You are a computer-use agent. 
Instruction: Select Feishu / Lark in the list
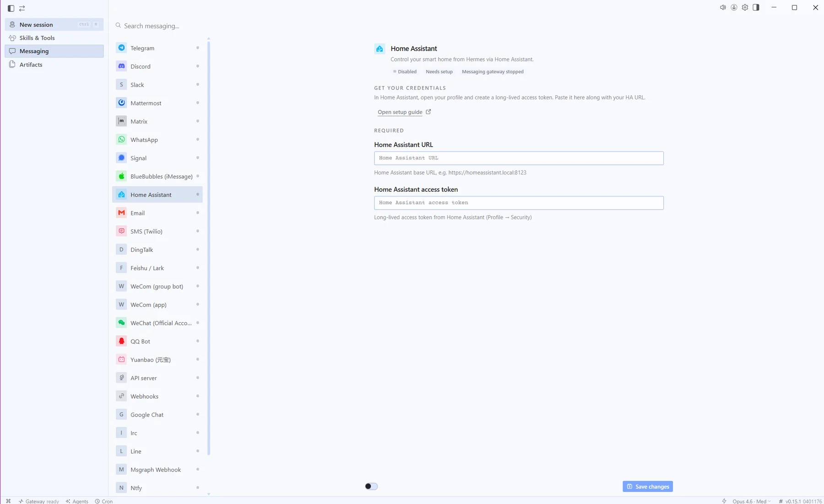[157, 267]
